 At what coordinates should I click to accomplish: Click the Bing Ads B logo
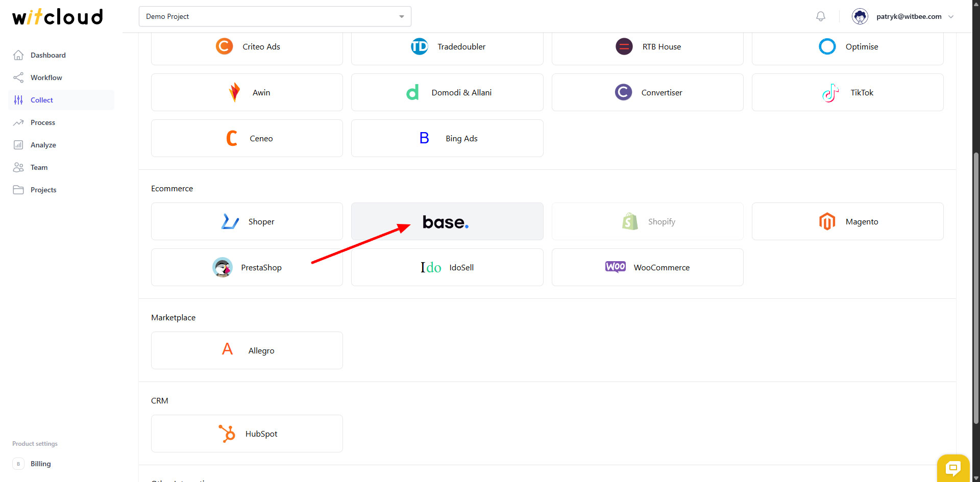424,138
